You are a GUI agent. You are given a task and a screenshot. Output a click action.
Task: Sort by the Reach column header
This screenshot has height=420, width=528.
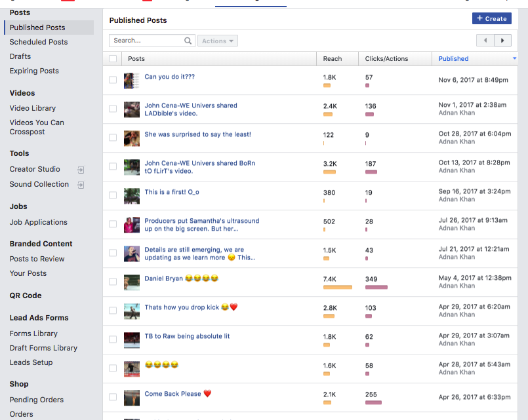(333, 58)
